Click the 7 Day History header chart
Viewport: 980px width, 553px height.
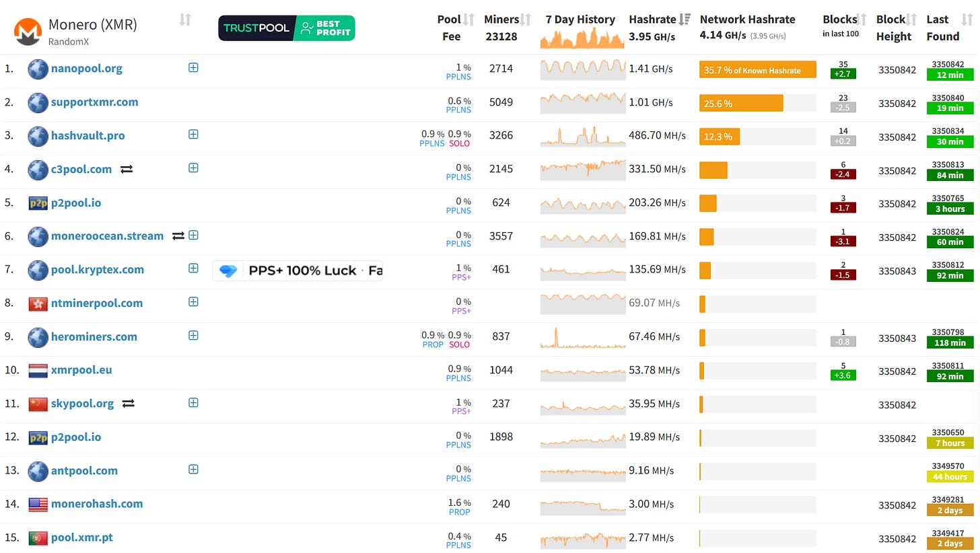coord(583,38)
